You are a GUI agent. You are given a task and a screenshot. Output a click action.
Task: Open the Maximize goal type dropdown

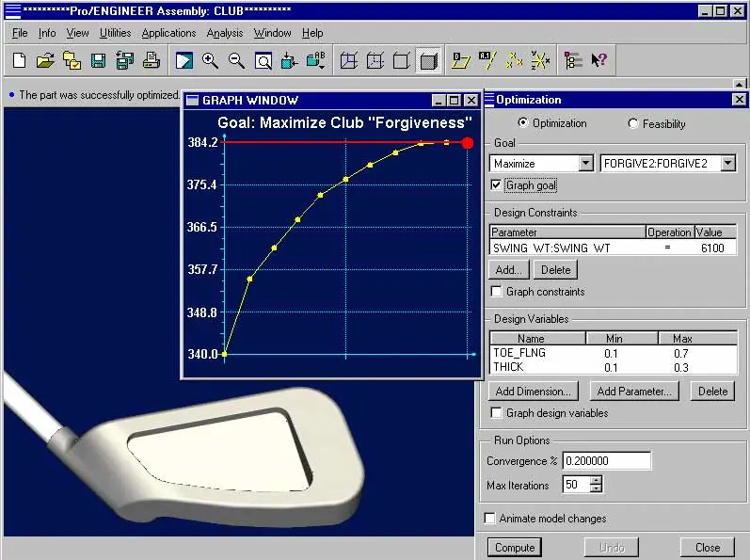coord(586,164)
